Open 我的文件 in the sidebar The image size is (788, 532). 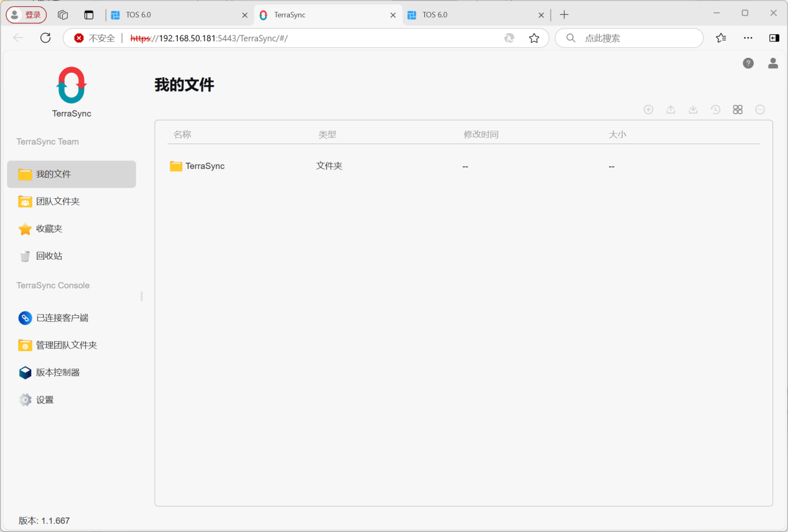(x=72, y=174)
